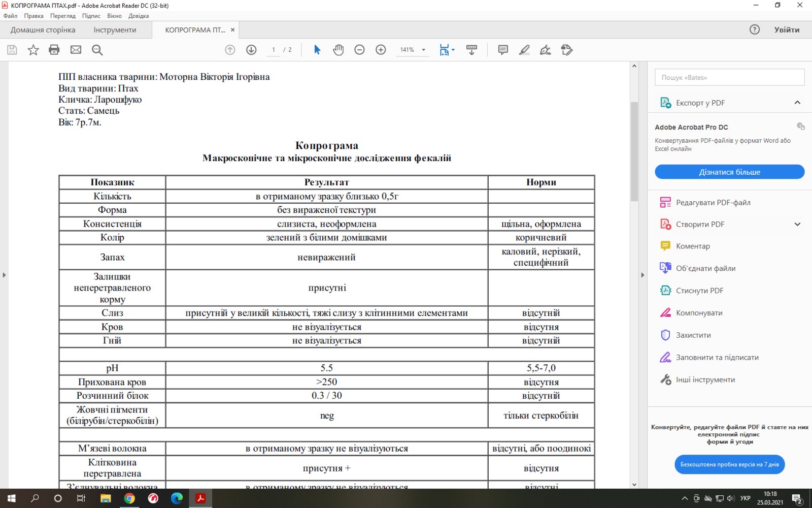Switch to the Інструменти tab

(115, 30)
